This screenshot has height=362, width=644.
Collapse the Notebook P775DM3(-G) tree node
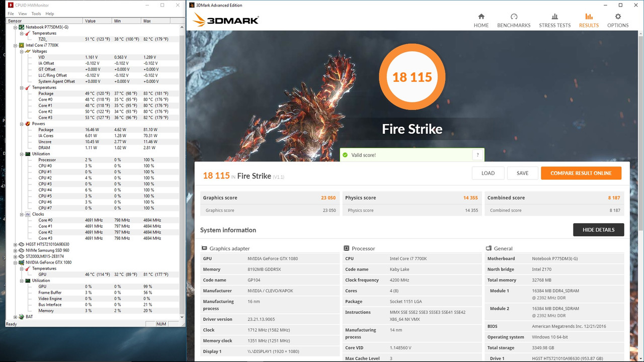pyautogui.click(x=15, y=27)
